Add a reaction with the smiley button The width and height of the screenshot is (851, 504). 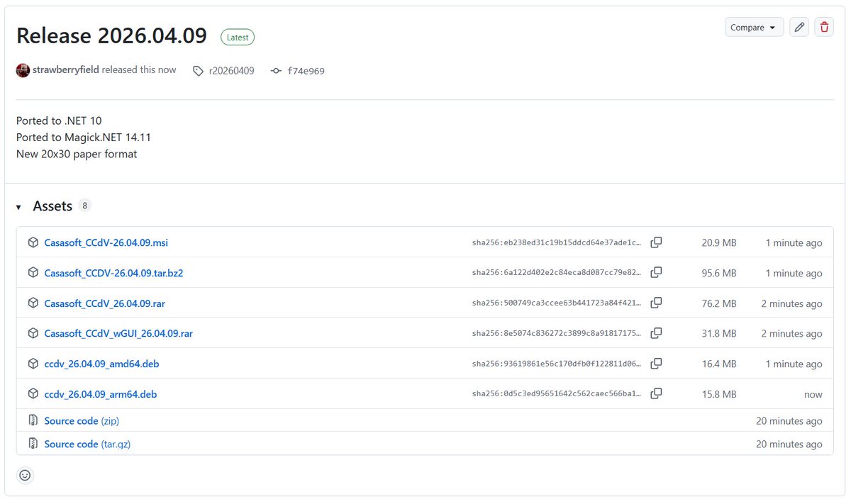point(25,475)
